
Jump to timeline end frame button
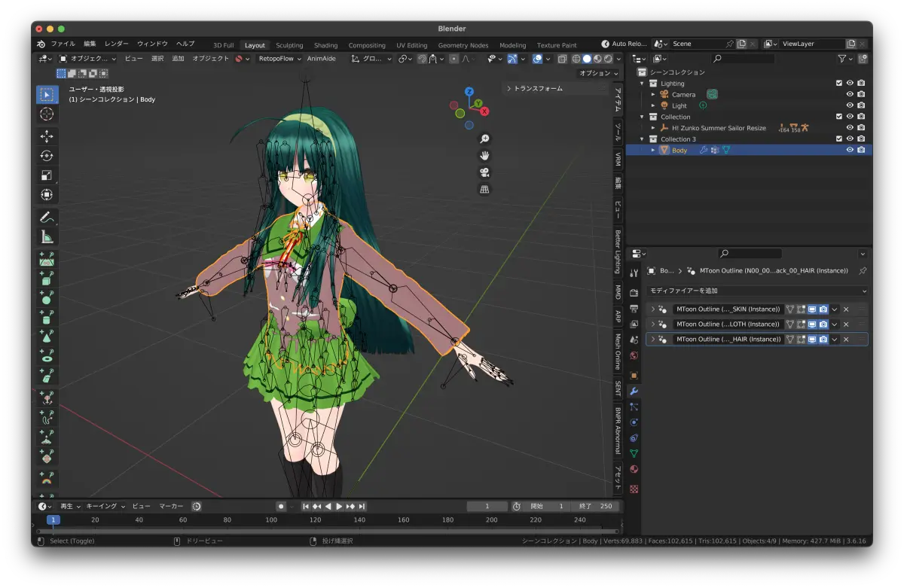coord(362,507)
